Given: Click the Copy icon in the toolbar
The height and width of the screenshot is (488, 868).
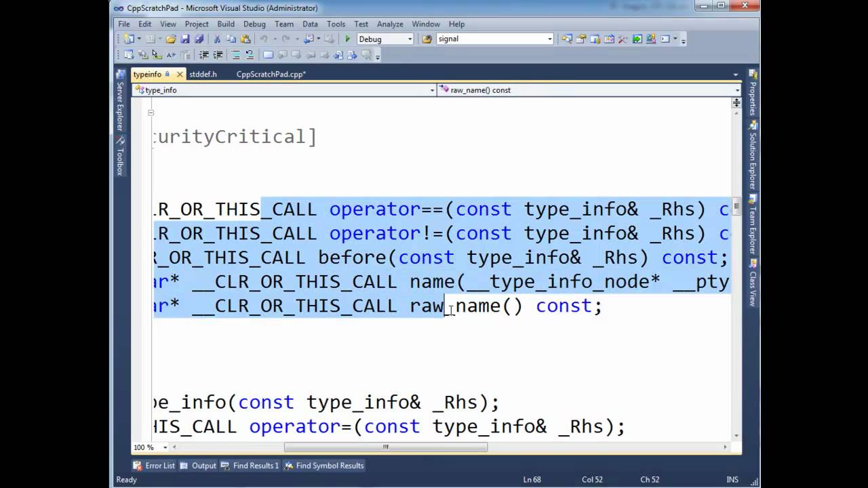Looking at the screenshot, I should [x=231, y=39].
